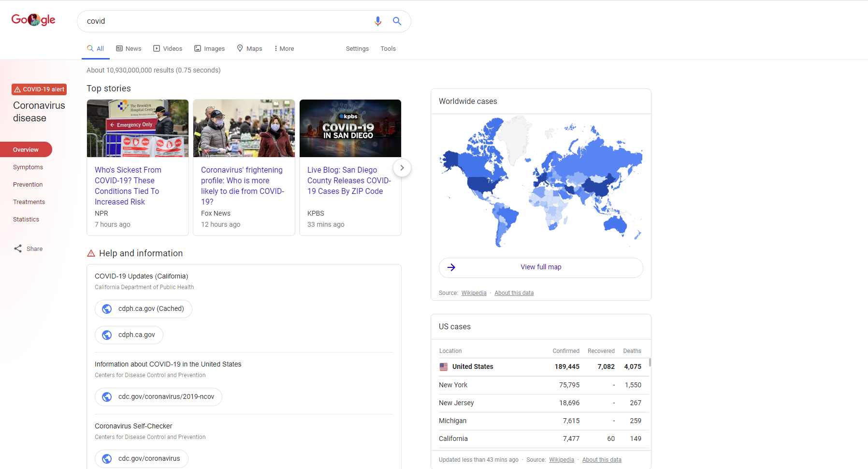Click the Google logo
Screen dimensions: 868x469
click(33, 20)
